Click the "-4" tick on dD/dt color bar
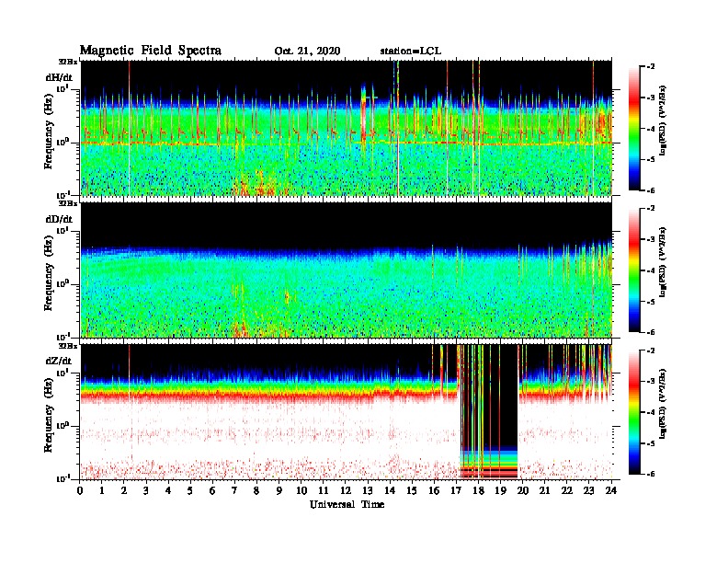Viewport: 728px width, 563px height. (651, 270)
